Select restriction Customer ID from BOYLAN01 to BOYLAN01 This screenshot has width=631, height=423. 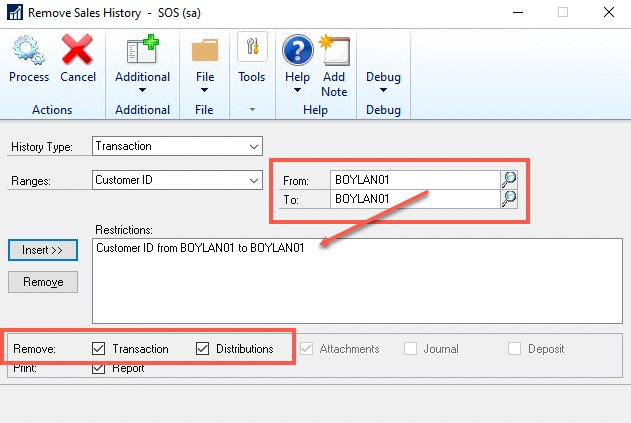[200, 248]
